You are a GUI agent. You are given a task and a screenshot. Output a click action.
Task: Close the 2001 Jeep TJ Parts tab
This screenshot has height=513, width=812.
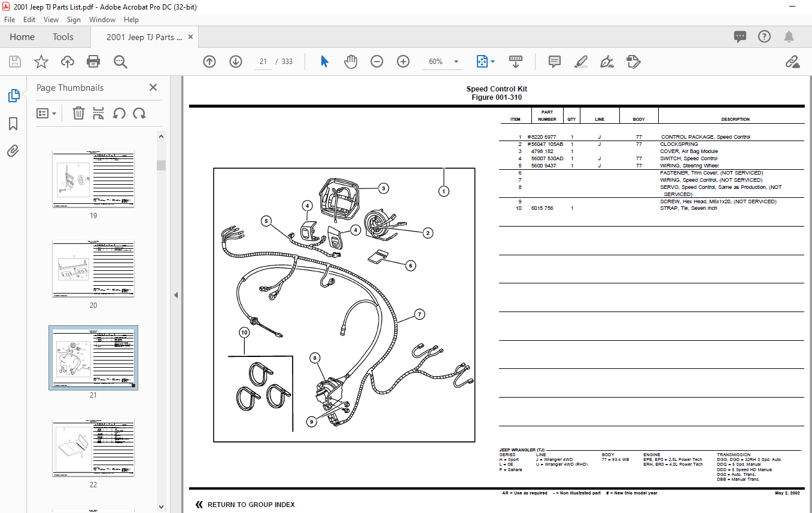(191, 37)
